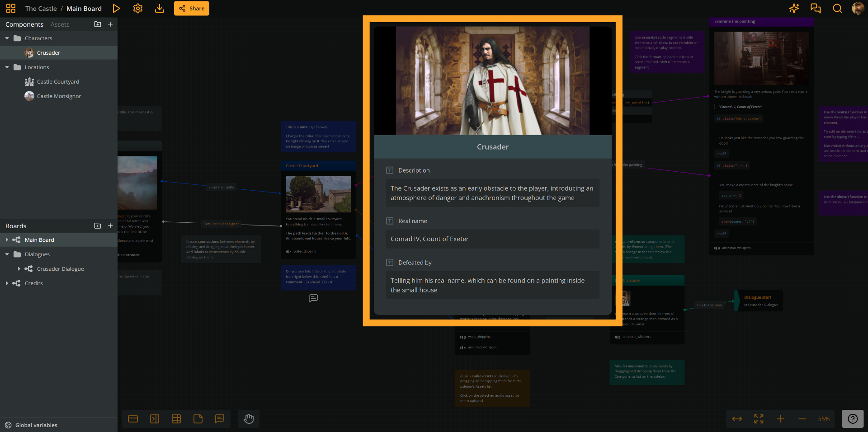The image size is (868, 432).
Task: Click the Crusader portrait image in popup
Action: click(x=493, y=80)
